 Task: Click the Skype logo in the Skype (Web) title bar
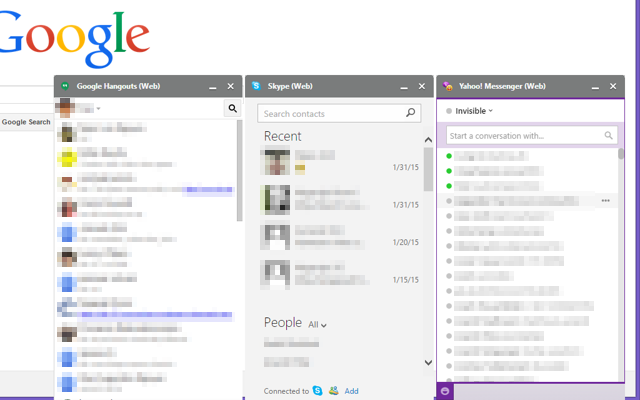coord(256,86)
